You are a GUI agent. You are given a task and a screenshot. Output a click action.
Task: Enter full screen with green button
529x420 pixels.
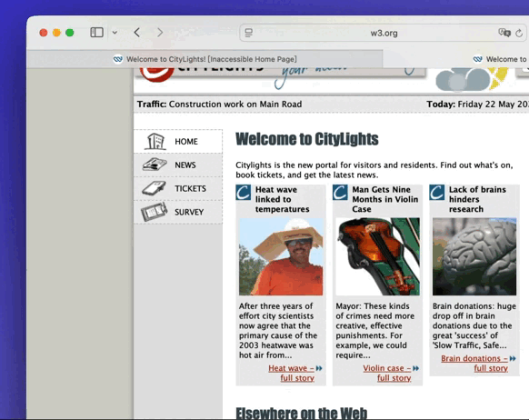tap(70, 33)
